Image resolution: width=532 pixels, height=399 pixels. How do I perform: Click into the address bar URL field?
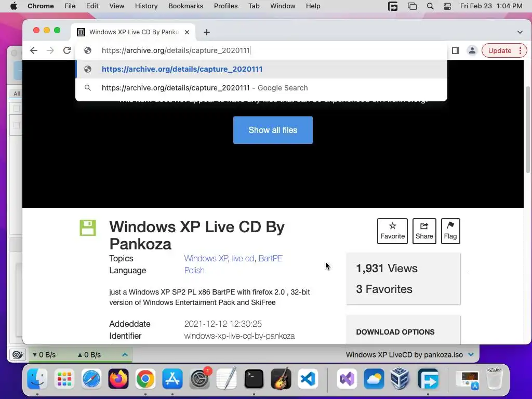(x=261, y=50)
